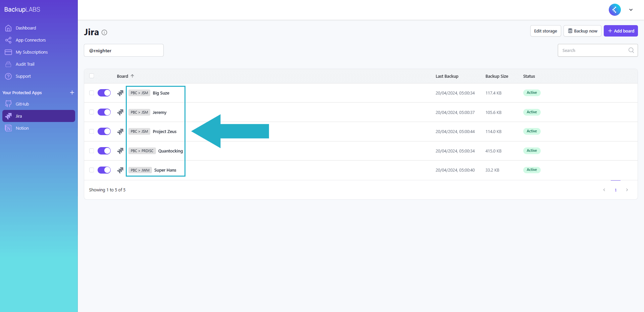This screenshot has width=644, height=312.
Task: Click Jira icon in Big Suze row
Action: tap(120, 93)
